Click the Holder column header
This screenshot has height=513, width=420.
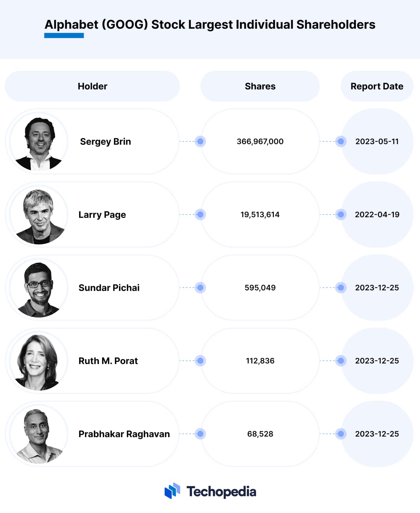pos(92,86)
